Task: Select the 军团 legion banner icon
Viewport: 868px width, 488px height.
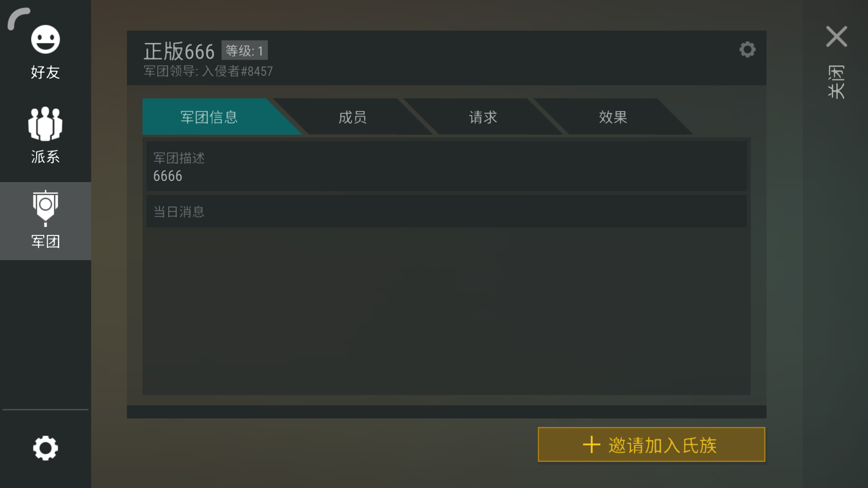Action: tap(45, 208)
